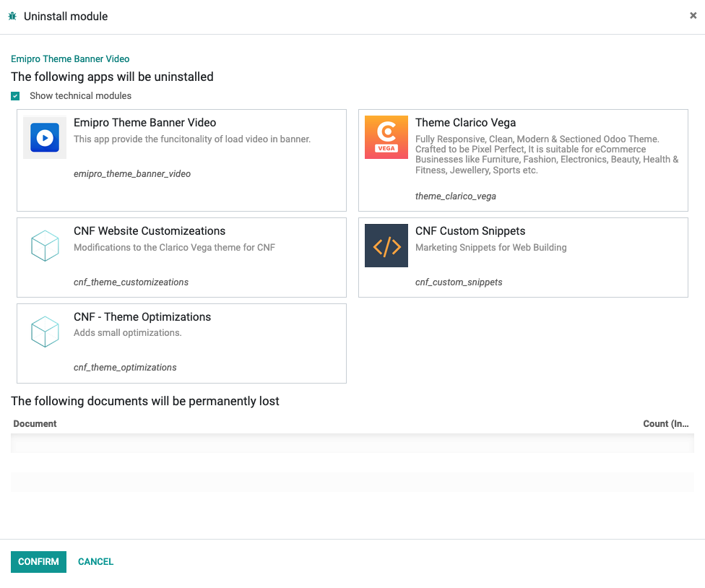Click the CNF Custom Snippets code icon

click(386, 246)
